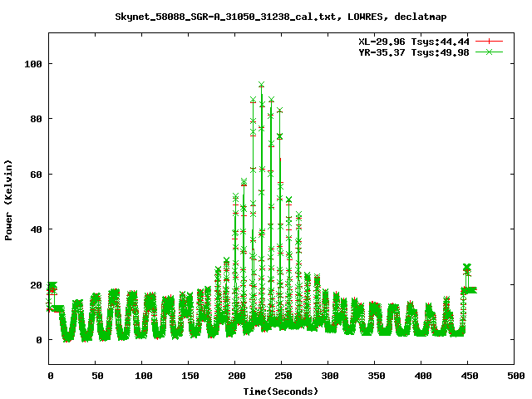Screen dimensions: 532x399
Task: Click y-axis tick label 60
Action: [37, 175]
